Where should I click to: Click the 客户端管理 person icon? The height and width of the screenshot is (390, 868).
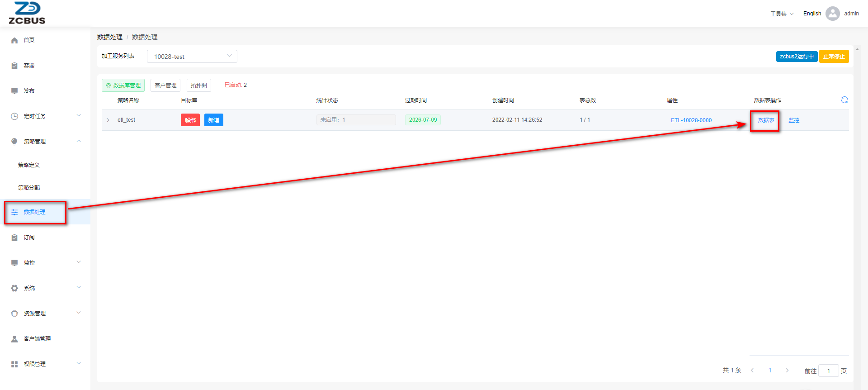pos(14,339)
